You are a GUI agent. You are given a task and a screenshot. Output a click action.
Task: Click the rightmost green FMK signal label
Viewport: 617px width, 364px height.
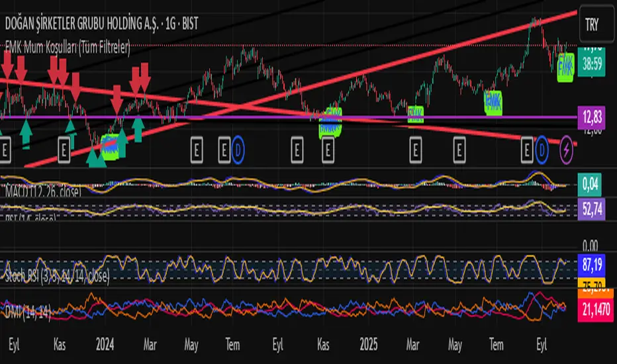point(565,68)
